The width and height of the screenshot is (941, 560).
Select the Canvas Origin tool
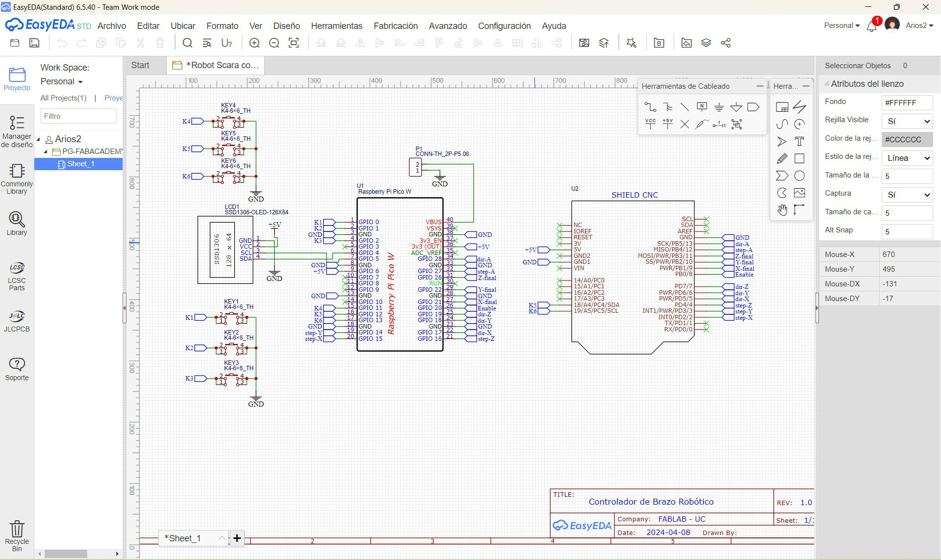pyautogui.click(x=799, y=210)
